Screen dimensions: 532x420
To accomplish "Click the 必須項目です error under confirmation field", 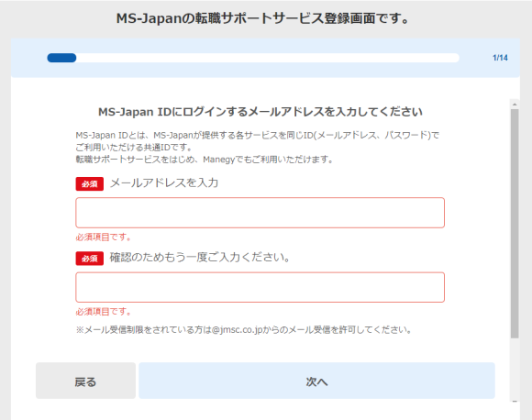I will coord(104,312).
